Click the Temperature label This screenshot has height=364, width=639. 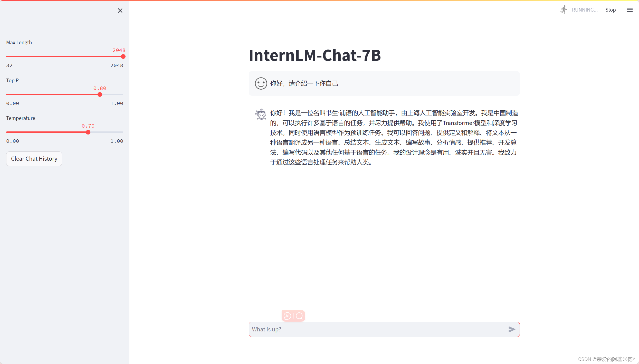(x=21, y=118)
